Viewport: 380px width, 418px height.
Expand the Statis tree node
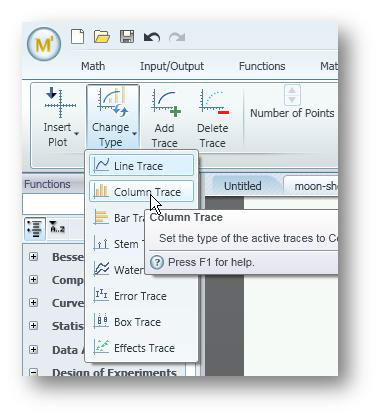[x=33, y=326]
